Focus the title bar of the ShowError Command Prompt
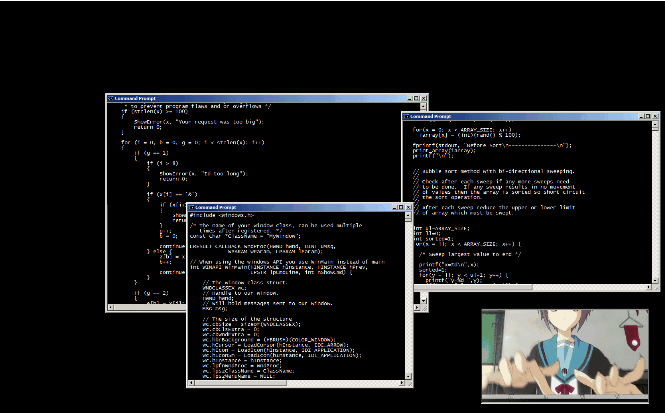The height and width of the screenshot is (413, 665). [250, 98]
